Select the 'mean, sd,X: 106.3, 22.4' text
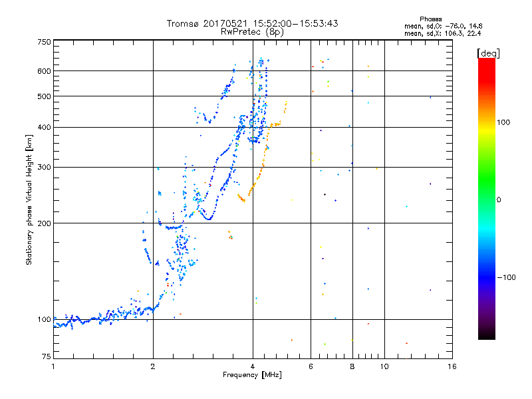 [x=442, y=33]
